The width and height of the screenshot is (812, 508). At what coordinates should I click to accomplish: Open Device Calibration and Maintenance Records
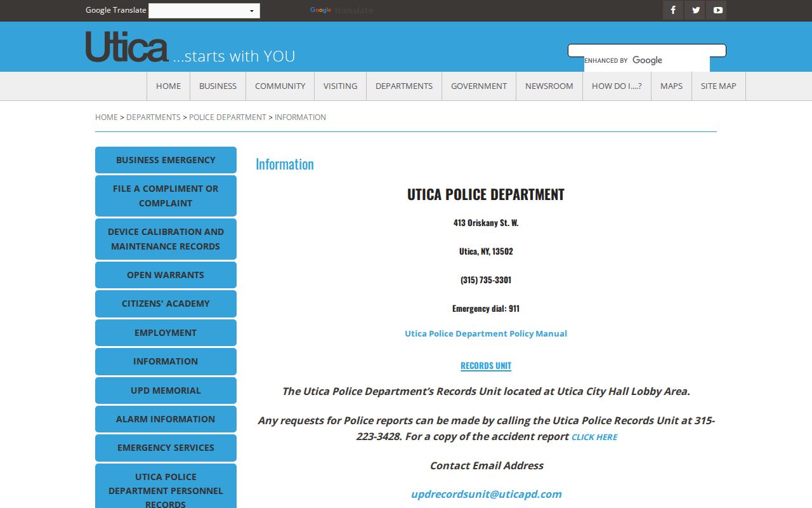click(x=166, y=239)
